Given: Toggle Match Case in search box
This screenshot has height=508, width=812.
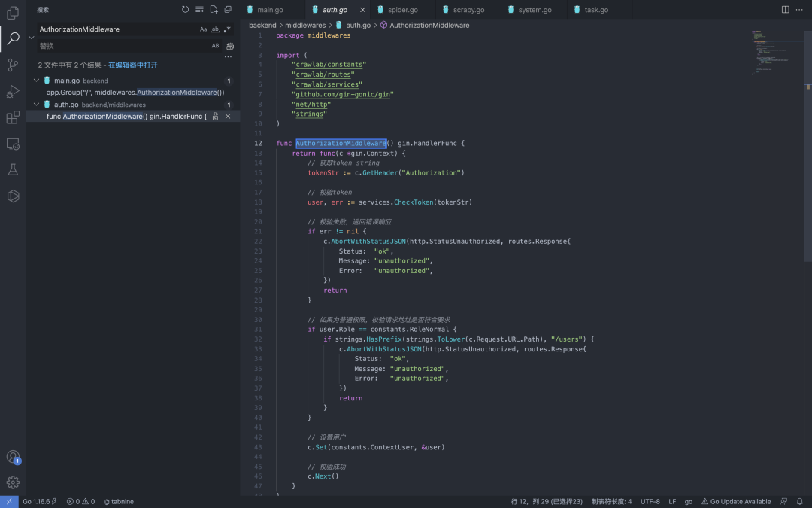Looking at the screenshot, I should click(203, 29).
